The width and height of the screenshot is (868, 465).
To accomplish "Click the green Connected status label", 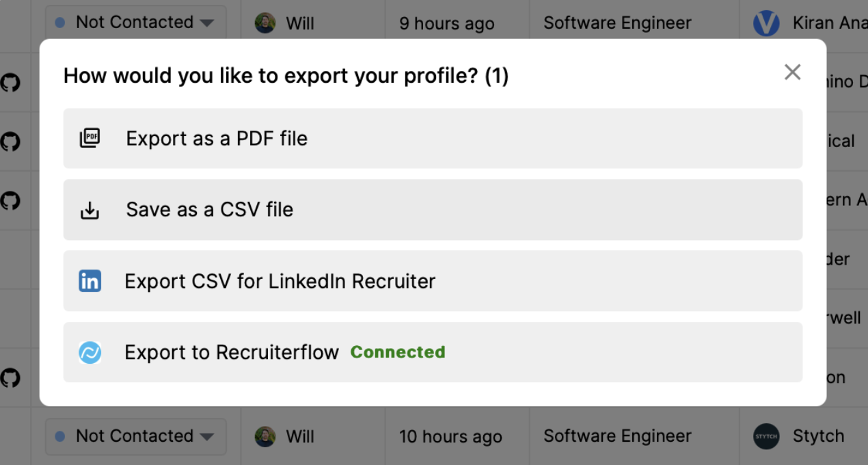I will pyautogui.click(x=398, y=352).
